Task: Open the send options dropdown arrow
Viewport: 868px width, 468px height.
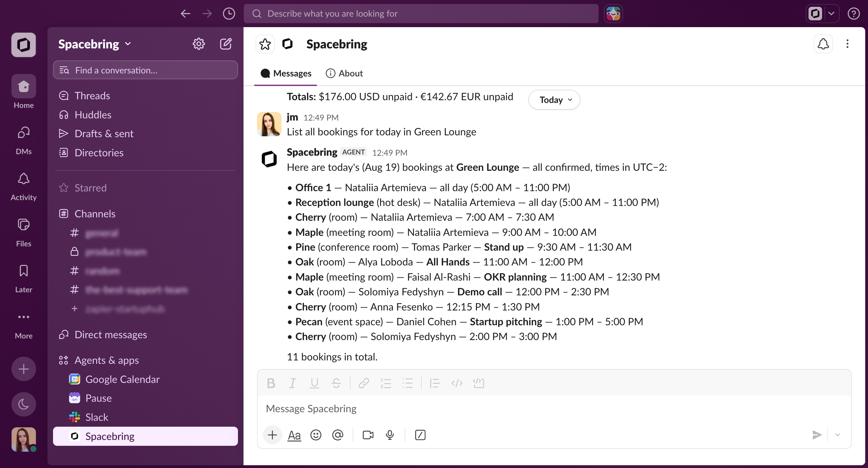Action: (x=838, y=435)
